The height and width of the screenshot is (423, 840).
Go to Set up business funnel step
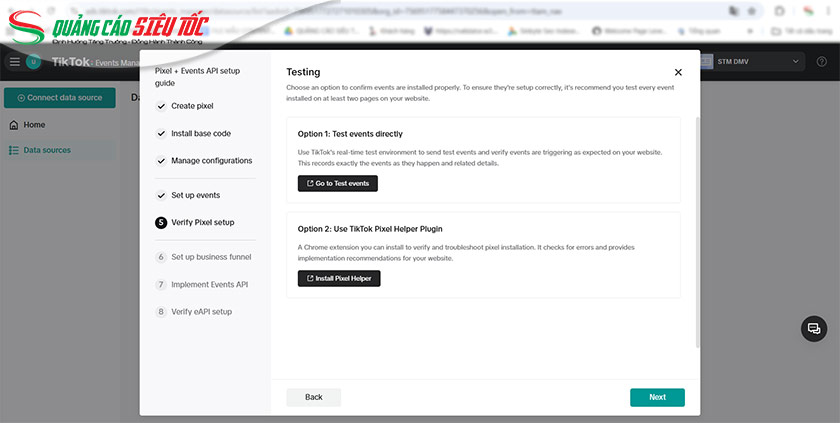click(x=211, y=257)
